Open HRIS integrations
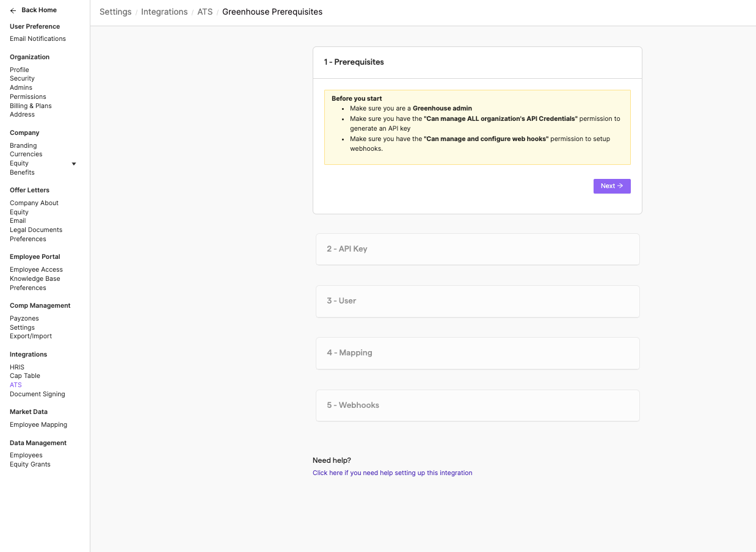The width and height of the screenshot is (756, 552). (17, 367)
